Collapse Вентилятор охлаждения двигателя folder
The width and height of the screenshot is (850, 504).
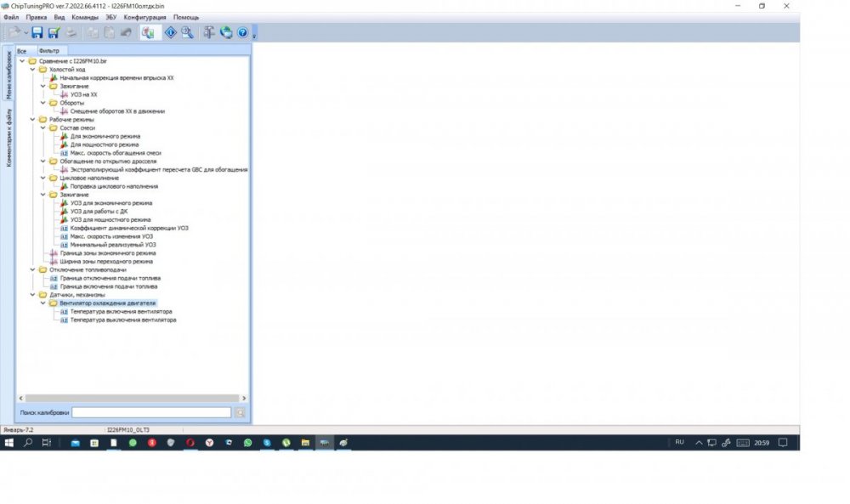click(x=43, y=303)
